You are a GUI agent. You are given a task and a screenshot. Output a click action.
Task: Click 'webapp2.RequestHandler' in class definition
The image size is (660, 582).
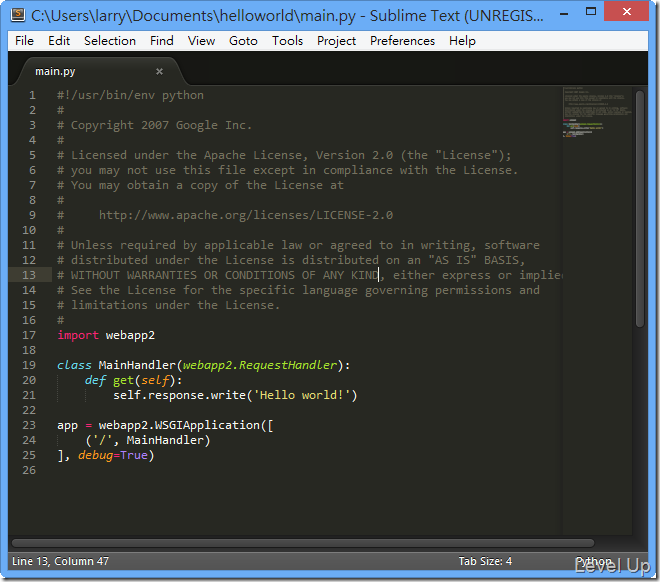[x=260, y=365]
